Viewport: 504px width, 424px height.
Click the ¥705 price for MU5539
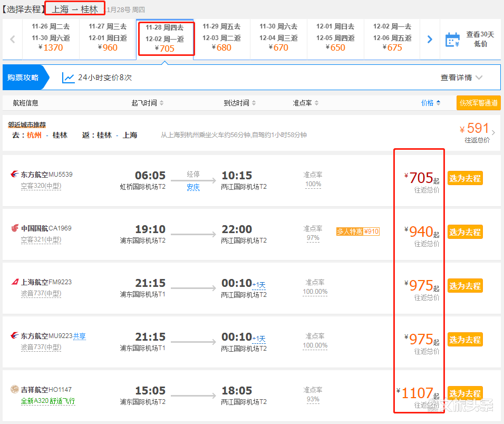coord(421,178)
